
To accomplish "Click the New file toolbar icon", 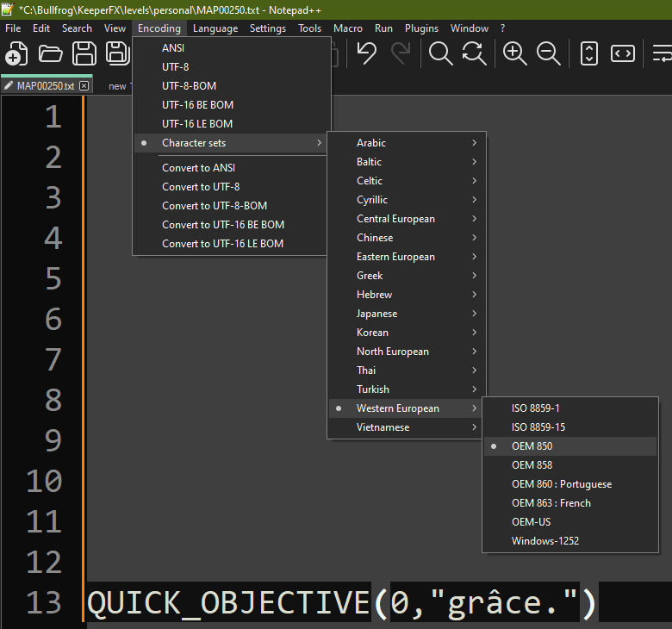I will point(16,54).
